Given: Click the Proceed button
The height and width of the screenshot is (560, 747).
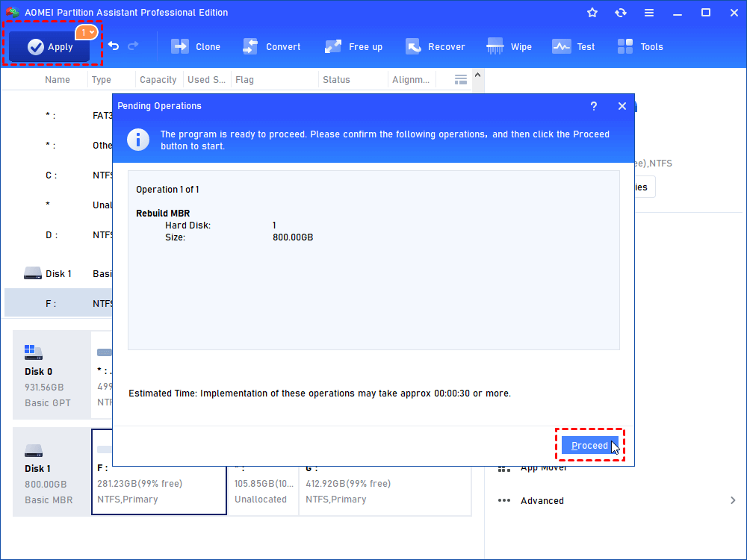Looking at the screenshot, I should coord(590,445).
